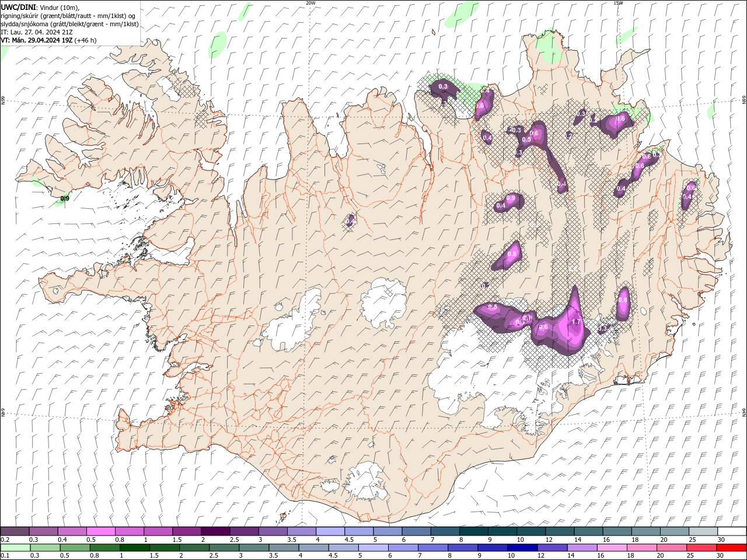Pick the periwinkle 6 swatch in bottom legend row
The image size is (747, 560).
(x=403, y=548)
